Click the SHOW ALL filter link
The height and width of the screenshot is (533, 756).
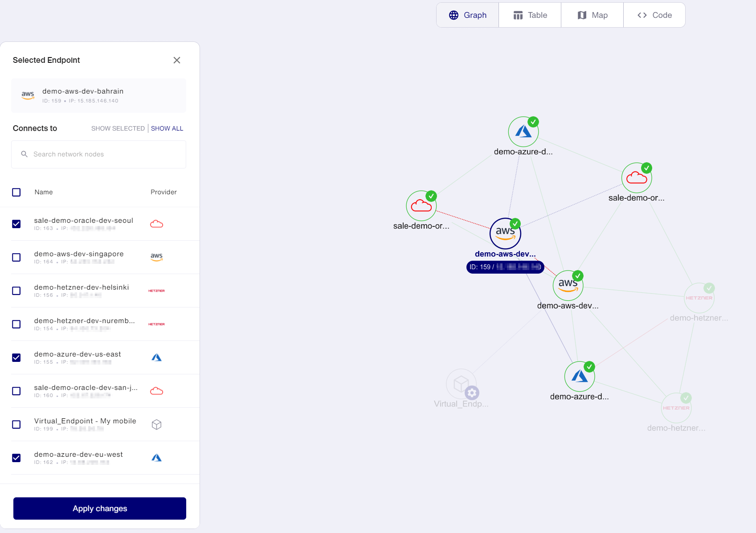[167, 128]
